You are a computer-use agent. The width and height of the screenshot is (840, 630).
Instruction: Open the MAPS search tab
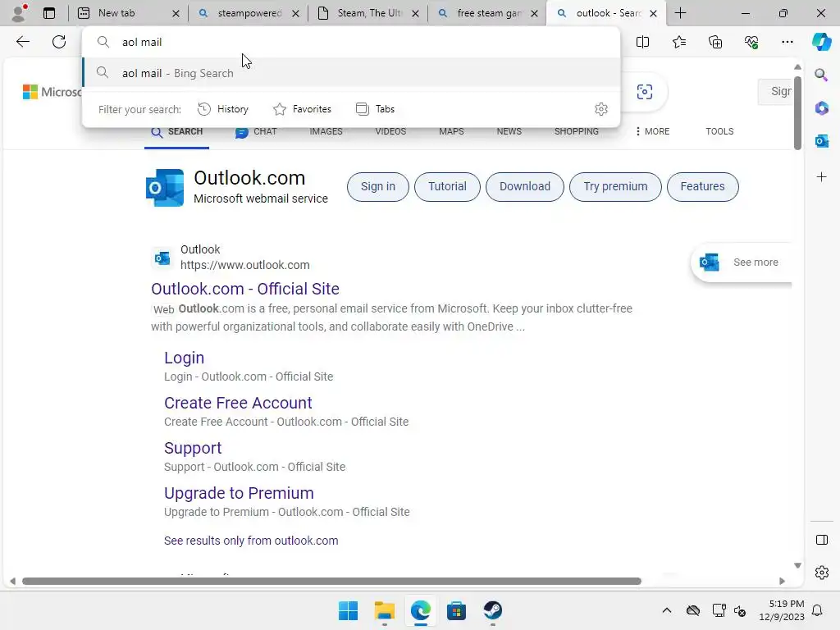pos(452,131)
